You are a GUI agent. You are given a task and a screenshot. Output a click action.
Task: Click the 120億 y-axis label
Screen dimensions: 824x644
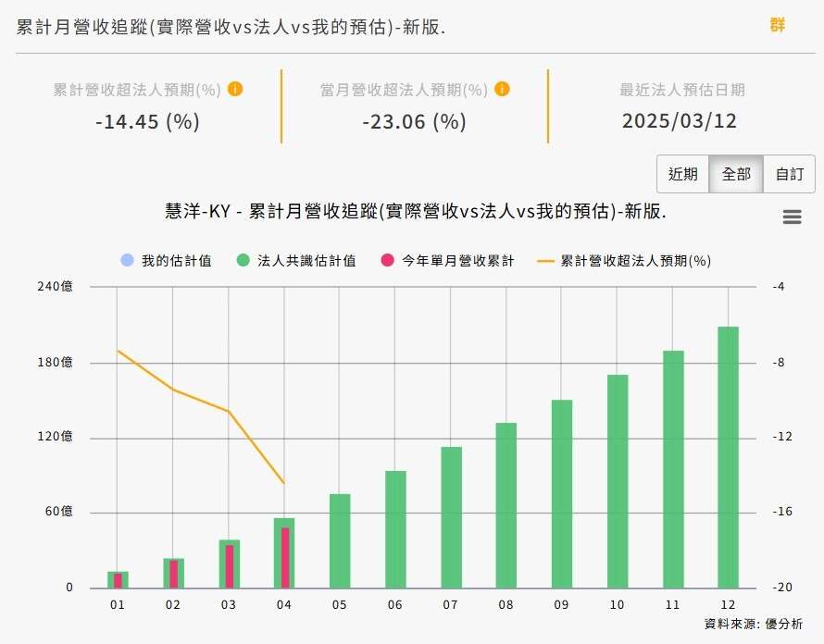55,437
